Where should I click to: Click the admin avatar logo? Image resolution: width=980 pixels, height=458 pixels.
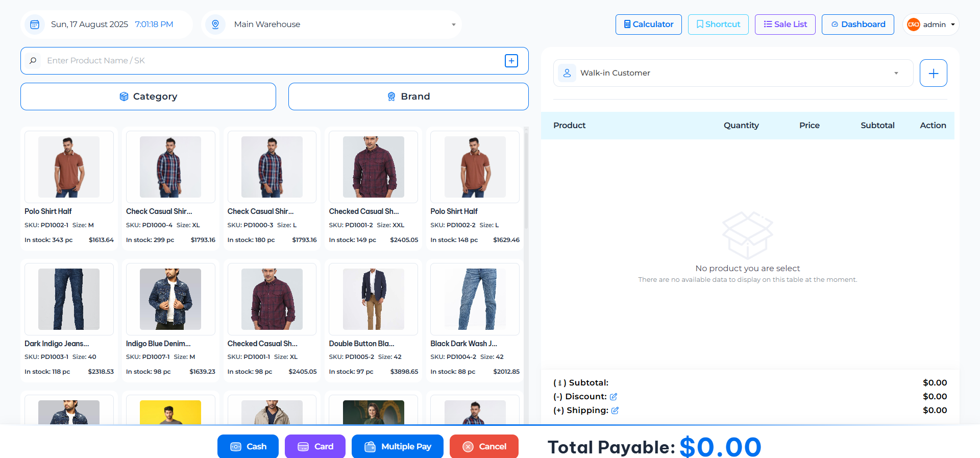click(914, 25)
